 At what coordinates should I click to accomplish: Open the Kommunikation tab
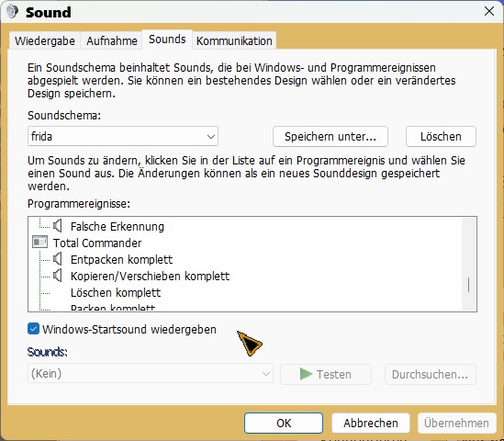tap(234, 40)
